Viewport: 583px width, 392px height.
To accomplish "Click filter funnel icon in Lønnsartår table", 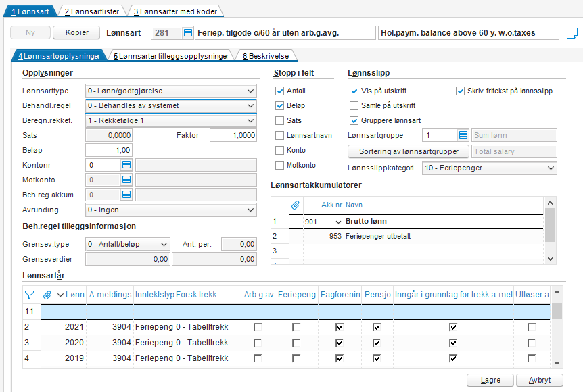I will pyautogui.click(x=29, y=295).
